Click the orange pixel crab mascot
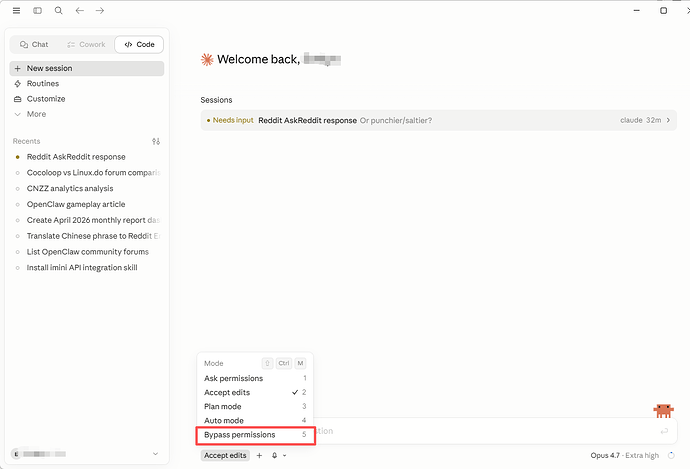Image resolution: width=690 pixels, height=469 pixels. click(664, 410)
